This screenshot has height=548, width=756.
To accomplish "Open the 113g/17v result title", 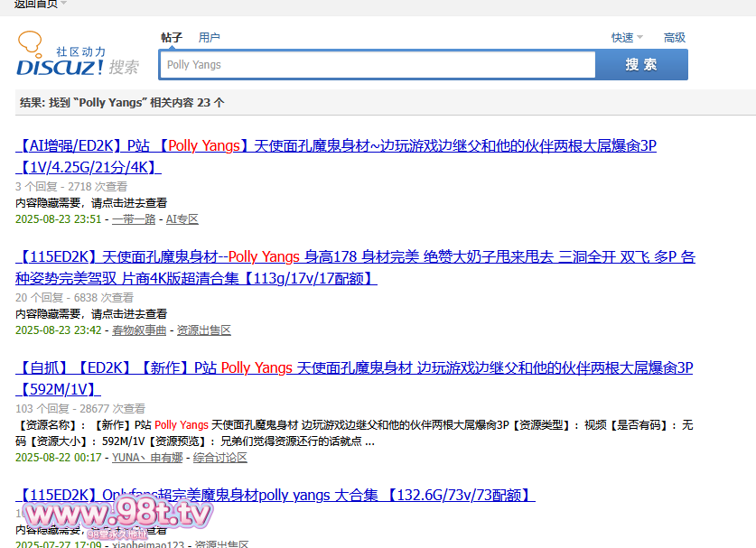I will [355, 267].
